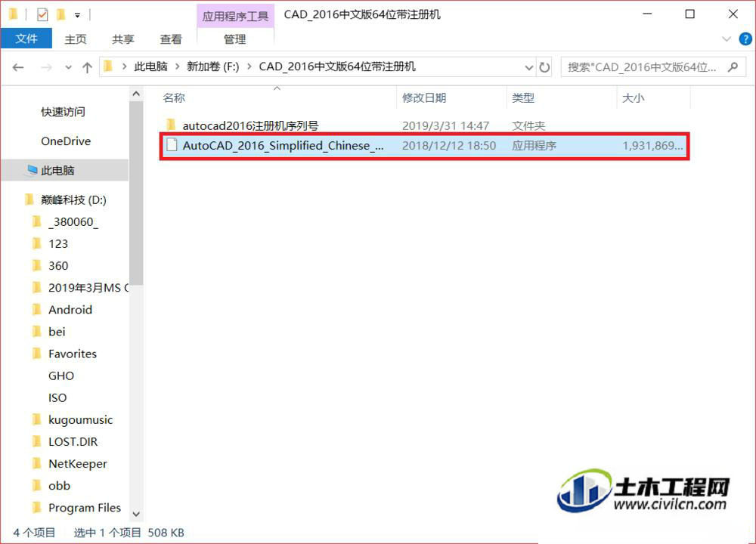Viewport: 756px width, 544px height.
Task: Click the date 2018/12/12 18:50
Action: (449, 146)
